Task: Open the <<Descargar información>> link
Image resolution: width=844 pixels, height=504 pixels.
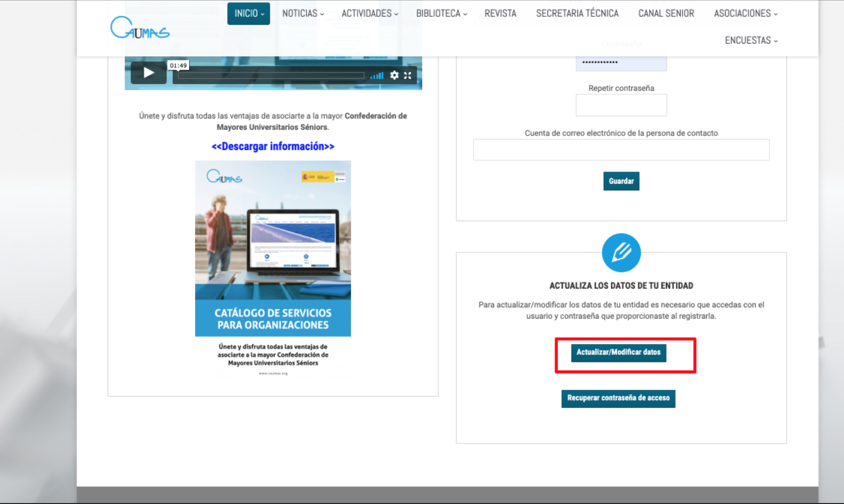Action: pos(273,147)
